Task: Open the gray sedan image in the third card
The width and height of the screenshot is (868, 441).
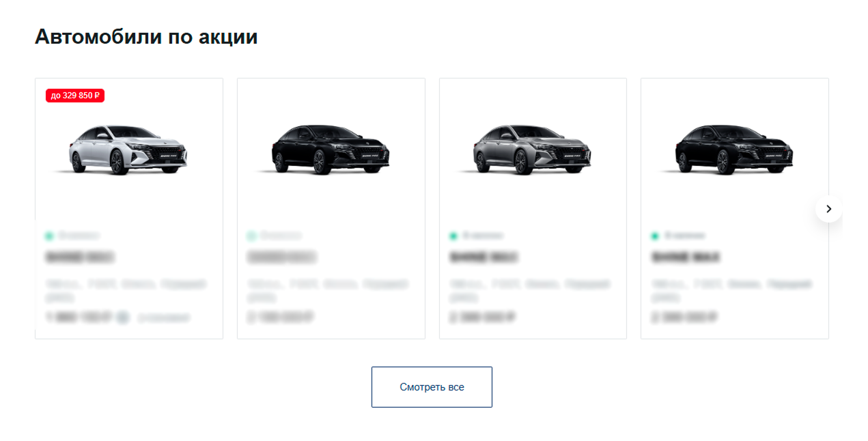Action: (533, 150)
